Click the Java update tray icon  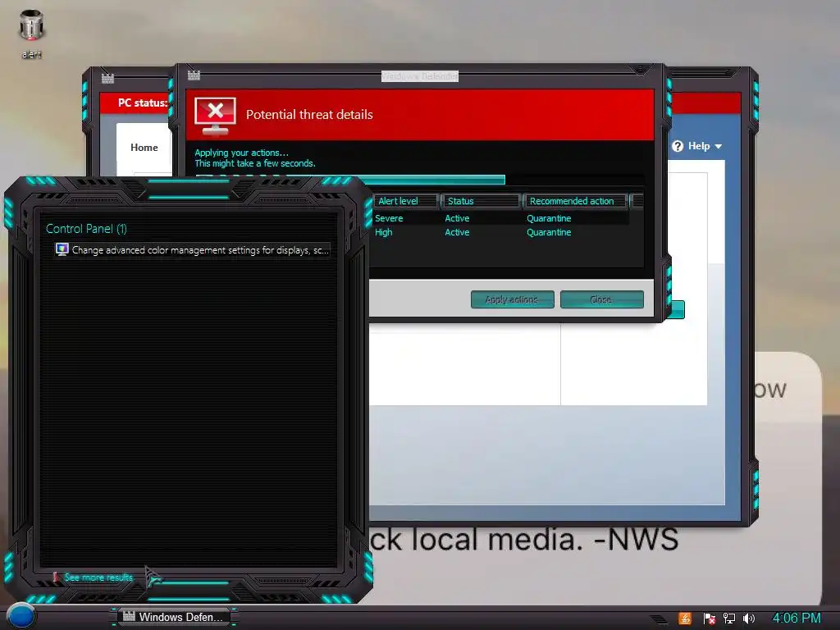point(685,619)
